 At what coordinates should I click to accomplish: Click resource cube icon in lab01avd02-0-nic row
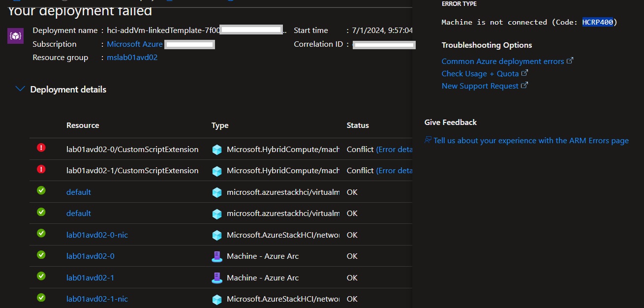[x=217, y=235]
